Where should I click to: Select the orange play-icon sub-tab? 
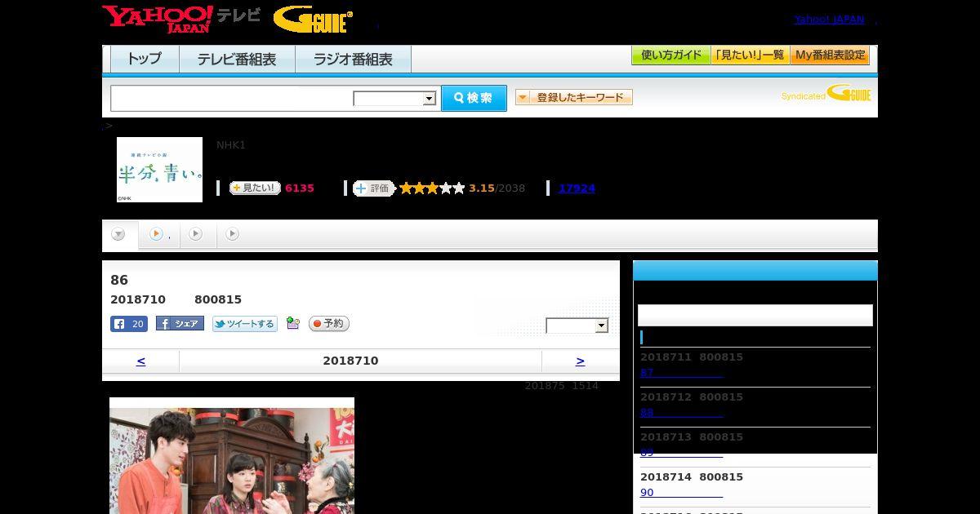(x=157, y=234)
